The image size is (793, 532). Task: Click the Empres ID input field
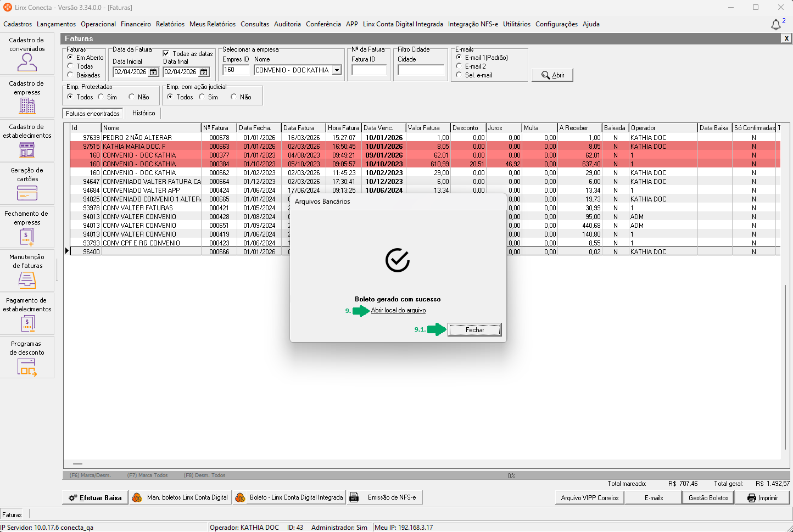236,70
